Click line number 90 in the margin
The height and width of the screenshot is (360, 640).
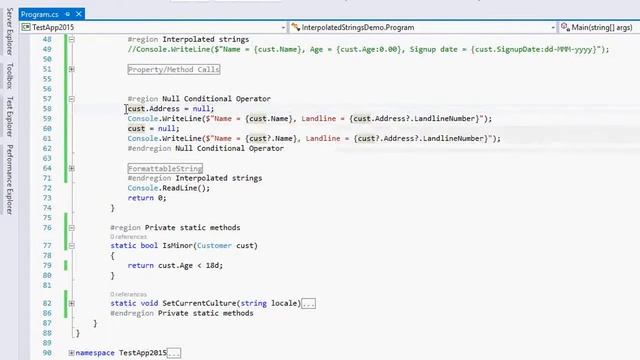pyautogui.click(x=47, y=353)
